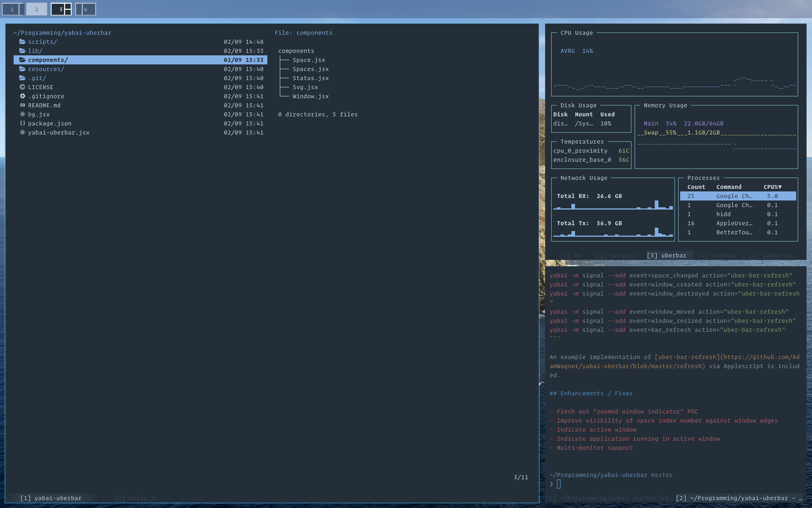812x508 pixels.
Task: Switch to space 1 in top bar
Action: click(13, 9)
